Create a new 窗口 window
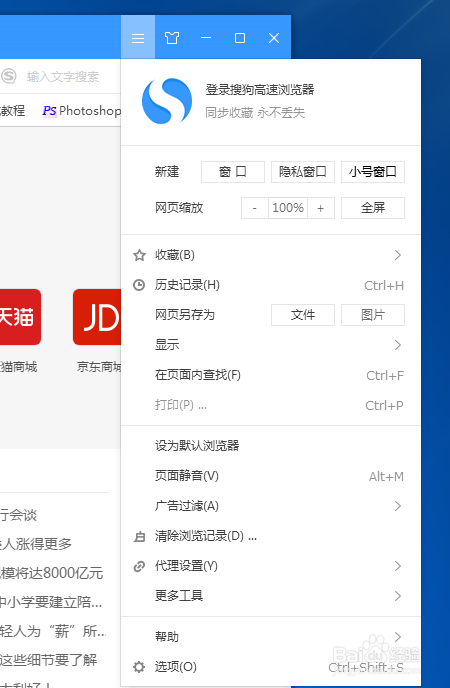 pos(233,172)
